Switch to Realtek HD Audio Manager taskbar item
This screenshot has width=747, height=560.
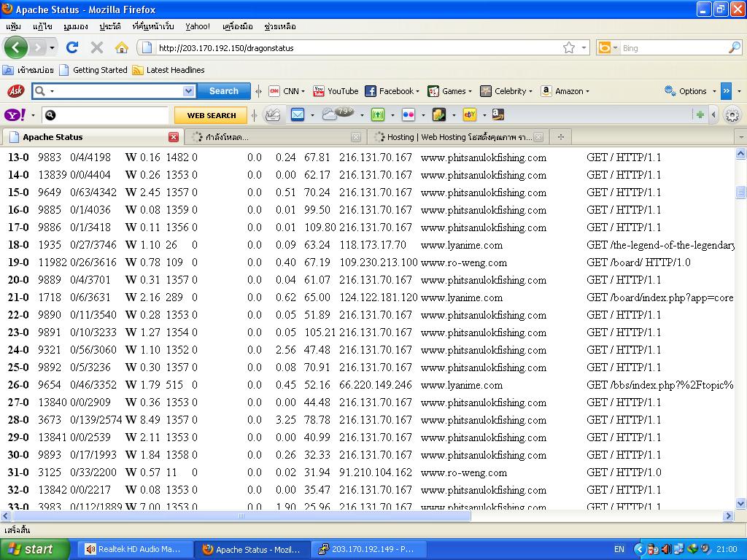(x=134, y=550)
